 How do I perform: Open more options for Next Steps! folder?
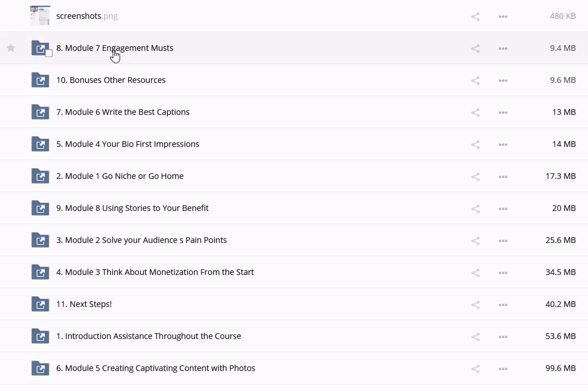[x=503, y=305]
